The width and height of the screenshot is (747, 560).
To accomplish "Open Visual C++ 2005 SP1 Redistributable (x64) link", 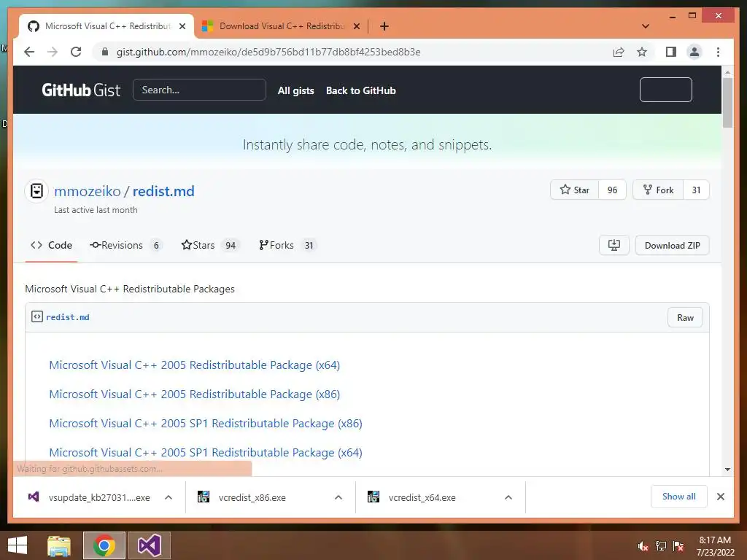I will [x=205, y=452].
